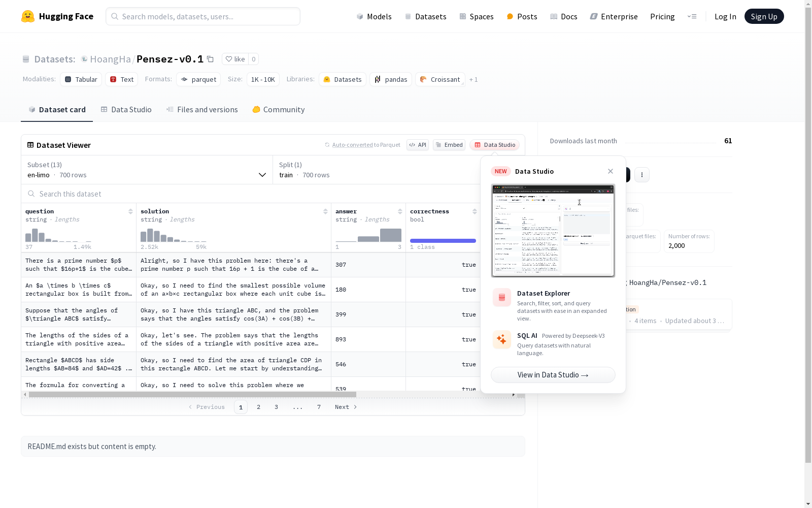The height and width of the screenshot is (508, 812).
Task: Open the Files and versions tab
Action: (202, 110)
